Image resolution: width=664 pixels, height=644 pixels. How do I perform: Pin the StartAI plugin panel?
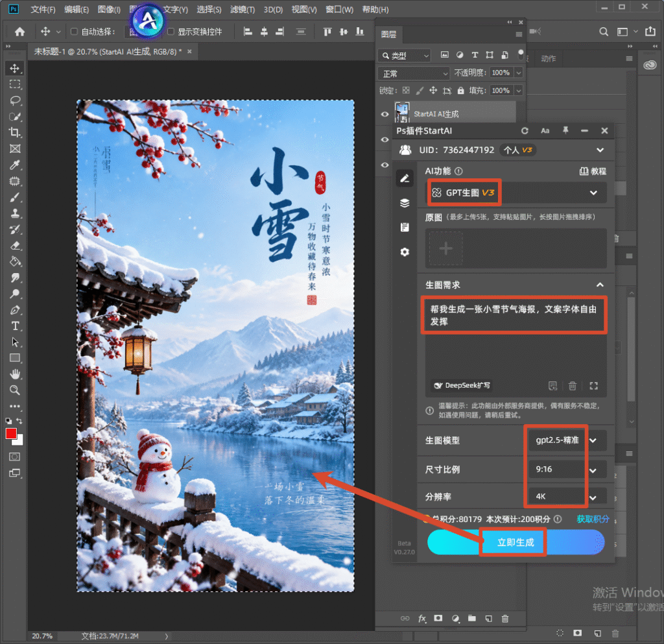[565, 131]
